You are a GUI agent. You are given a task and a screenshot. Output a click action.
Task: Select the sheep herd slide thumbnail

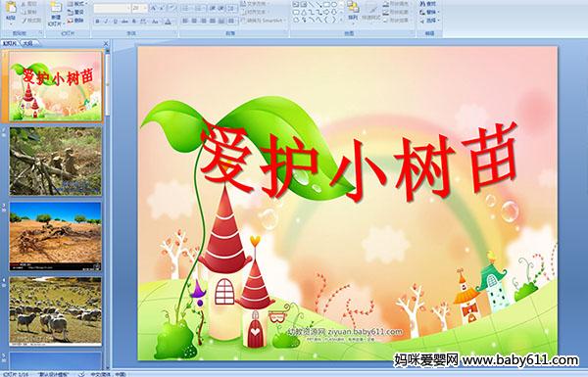(56, 311)
